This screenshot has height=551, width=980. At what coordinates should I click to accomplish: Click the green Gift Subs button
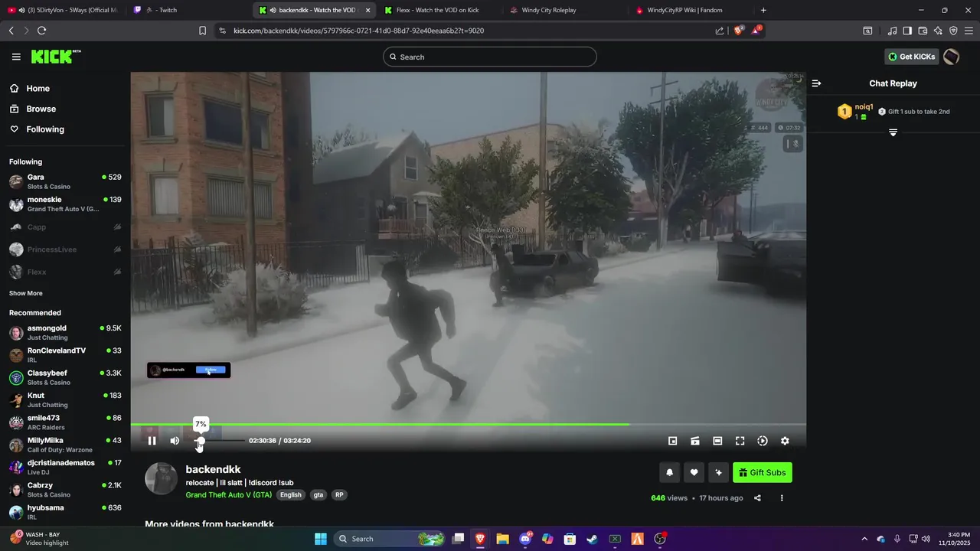pos(763,472)
